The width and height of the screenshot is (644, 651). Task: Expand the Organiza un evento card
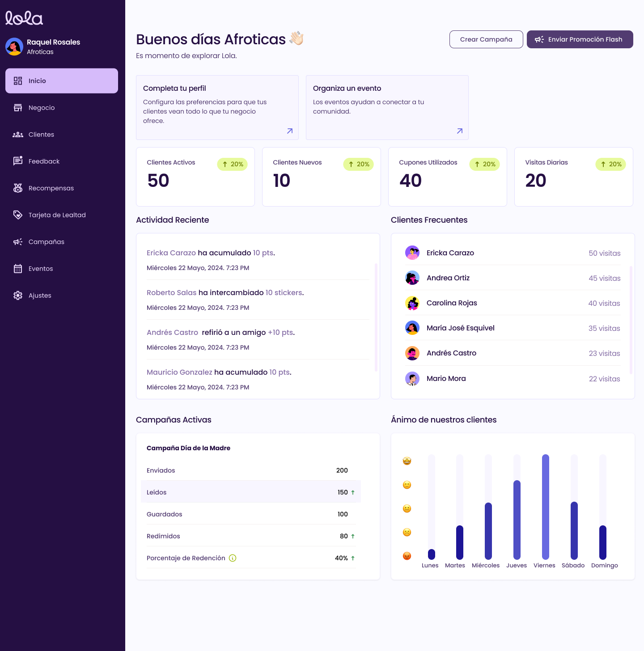tap(459, 131)
